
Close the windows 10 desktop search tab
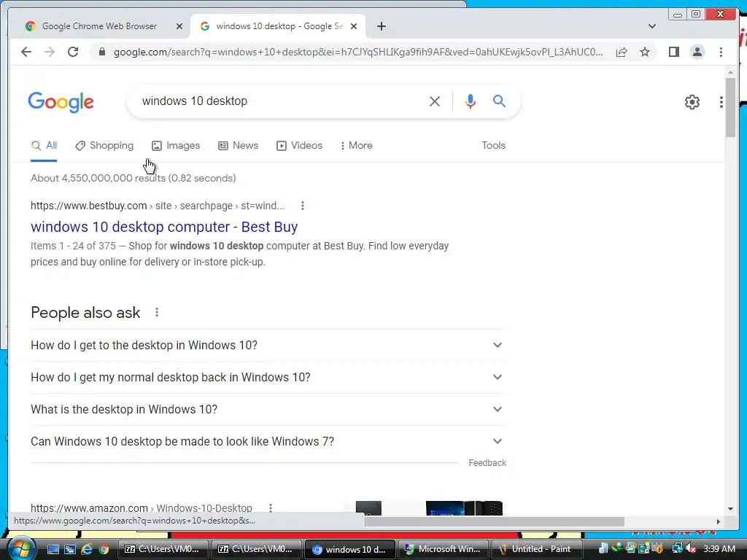point(354,26)
